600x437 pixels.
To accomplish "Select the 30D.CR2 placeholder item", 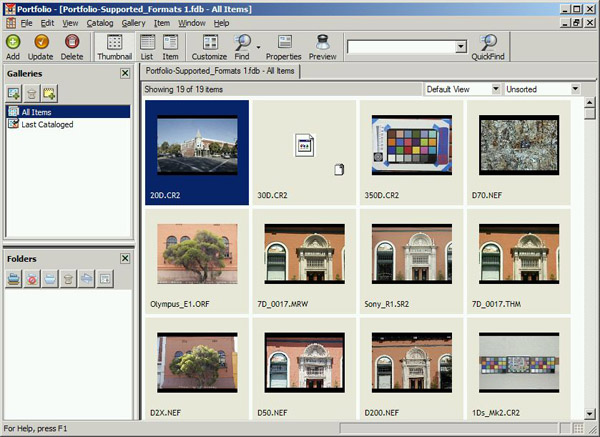I will point(304,153).
